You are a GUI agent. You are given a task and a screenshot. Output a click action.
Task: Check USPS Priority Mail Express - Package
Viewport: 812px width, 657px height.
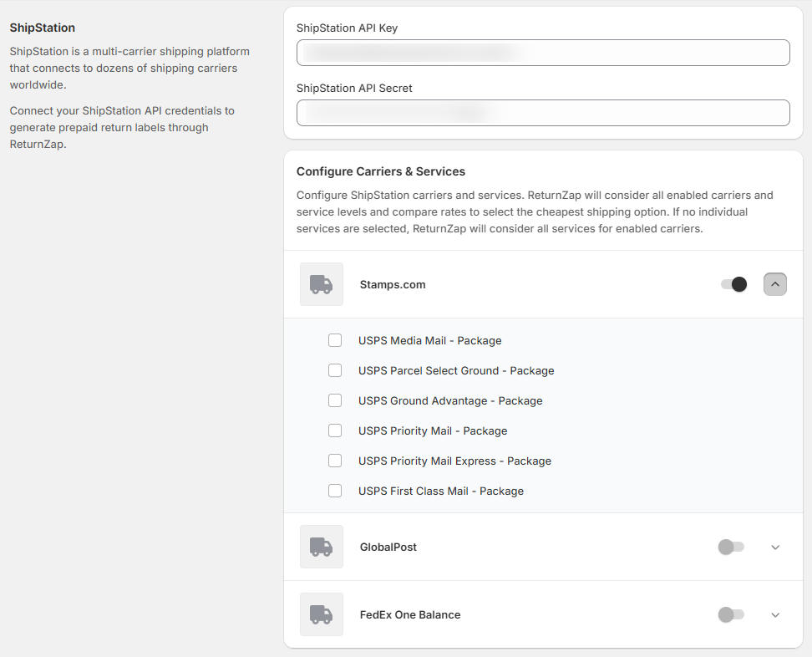335,461
